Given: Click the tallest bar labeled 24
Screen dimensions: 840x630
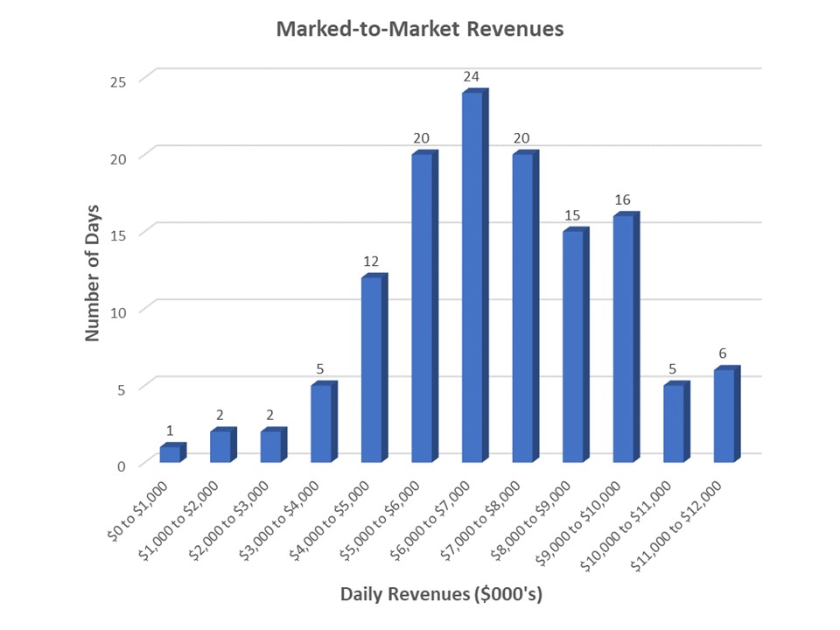Looking at the screenshot, I should [x=472, y=276].
